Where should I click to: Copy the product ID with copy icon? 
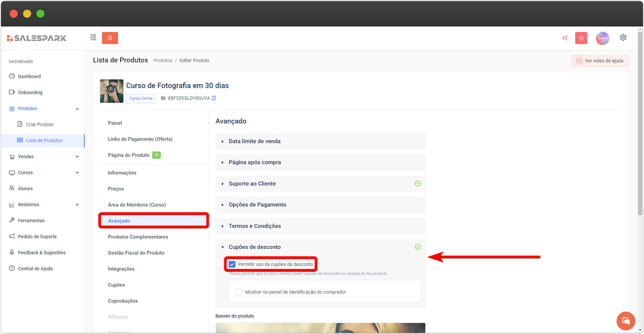pos(214,98)
